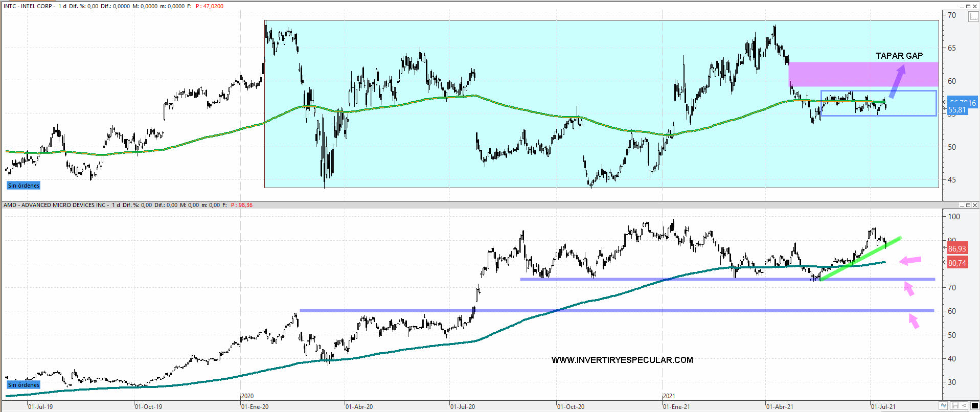Maximize the AMD chart window
Viewport: 980px width, 412px height.
[x=968, y=205]
